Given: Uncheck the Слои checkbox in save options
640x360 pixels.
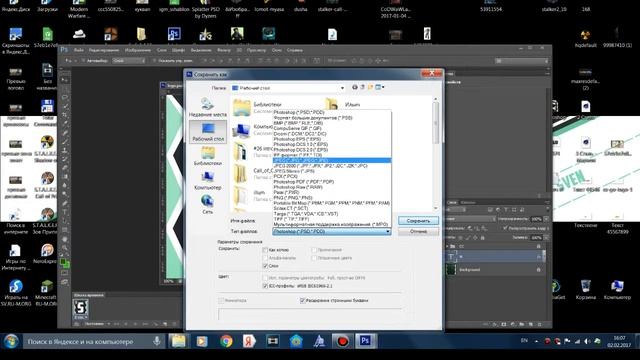Looking at the screenshot, I should [x=265, y=266].
